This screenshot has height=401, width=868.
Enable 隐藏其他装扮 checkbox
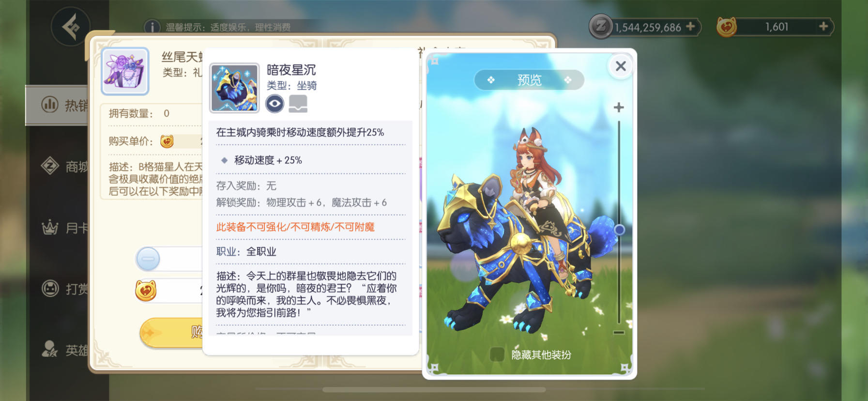point(497,355)
